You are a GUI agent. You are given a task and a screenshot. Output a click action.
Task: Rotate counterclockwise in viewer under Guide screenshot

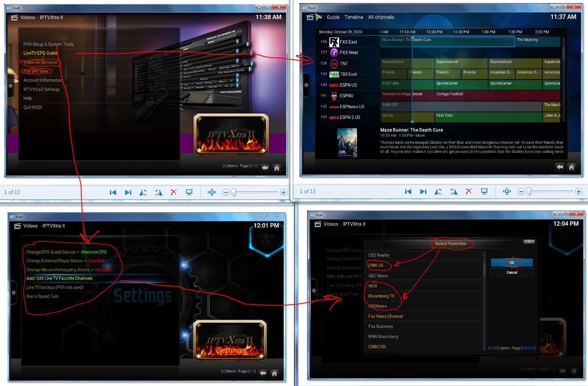(x=438, y=191)
